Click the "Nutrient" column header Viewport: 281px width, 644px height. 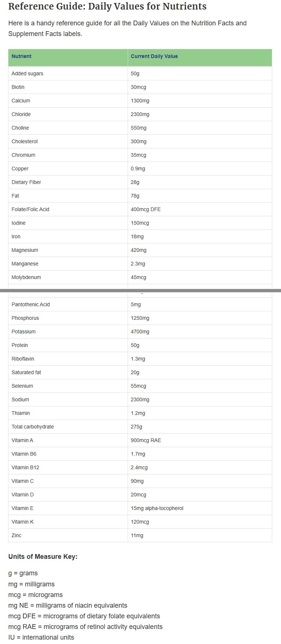click(21, 56)
